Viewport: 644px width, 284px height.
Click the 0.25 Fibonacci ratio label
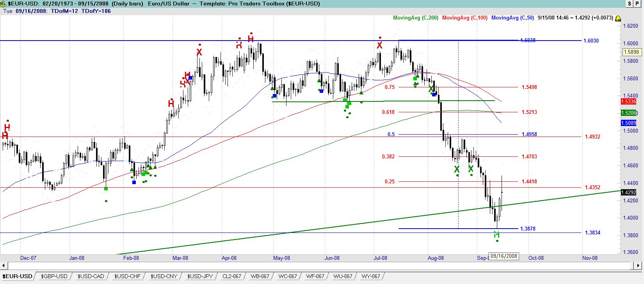click(x=390, y=181)
